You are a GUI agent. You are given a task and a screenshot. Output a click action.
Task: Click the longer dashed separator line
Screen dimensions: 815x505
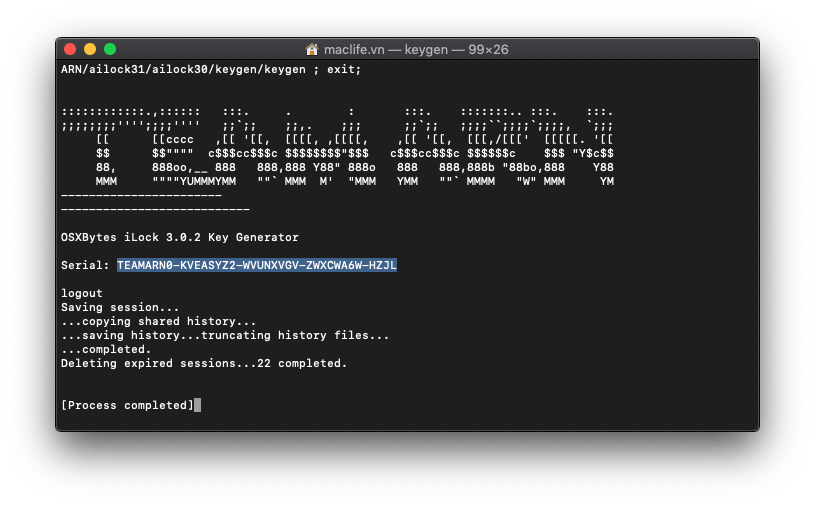(155, 209)
